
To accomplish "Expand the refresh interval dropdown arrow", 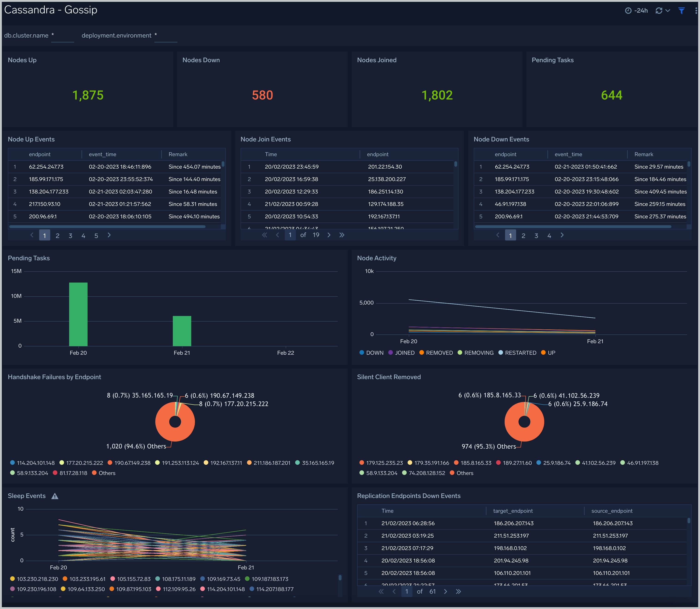I will tap(668, 11).
